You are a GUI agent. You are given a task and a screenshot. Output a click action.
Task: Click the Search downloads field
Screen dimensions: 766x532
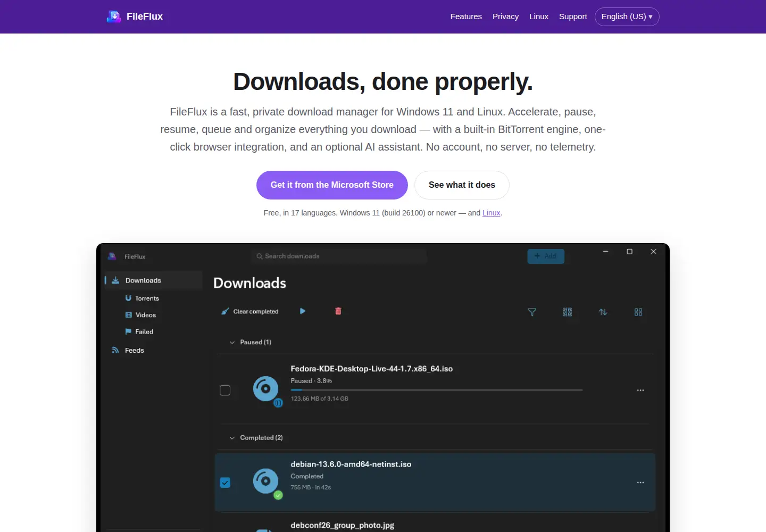(339, 256)
